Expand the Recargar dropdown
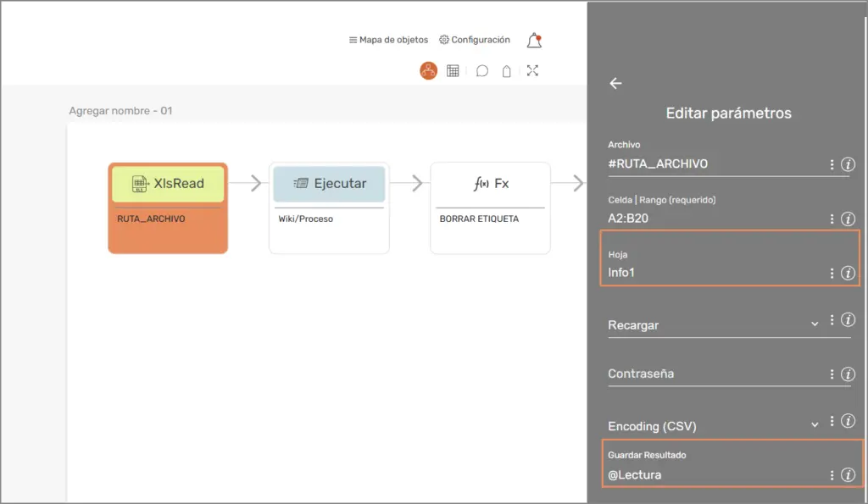This screenshot has width=868, height=504. [x=815, y=324]
